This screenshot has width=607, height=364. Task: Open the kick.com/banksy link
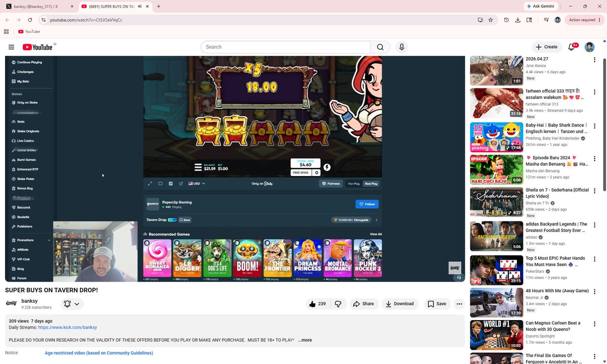tap(67, 328)
